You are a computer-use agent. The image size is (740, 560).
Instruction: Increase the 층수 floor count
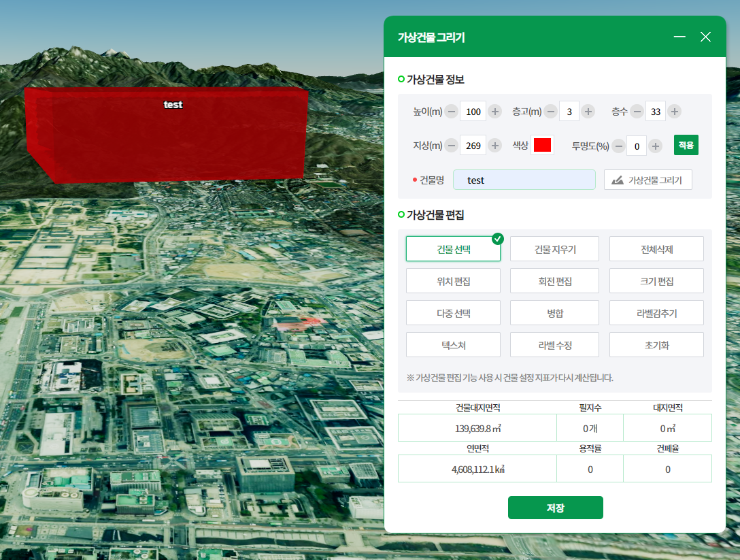point(675,112)
